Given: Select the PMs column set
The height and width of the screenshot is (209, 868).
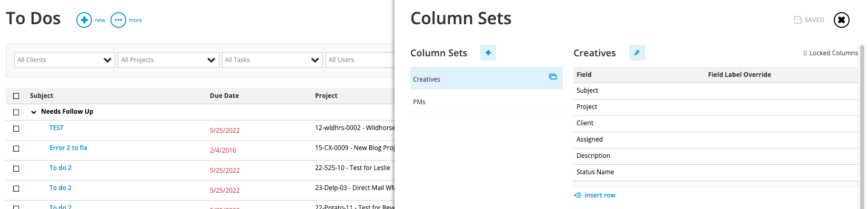Looking at the screenshot, I should [x=487, y=102].
